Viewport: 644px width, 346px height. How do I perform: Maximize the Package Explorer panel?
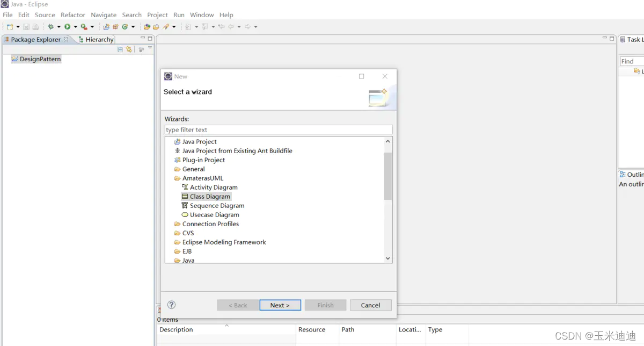coord(150,39)
